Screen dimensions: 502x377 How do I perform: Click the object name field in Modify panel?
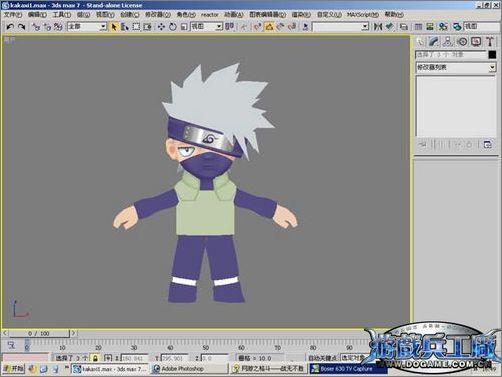coord(451,55)
